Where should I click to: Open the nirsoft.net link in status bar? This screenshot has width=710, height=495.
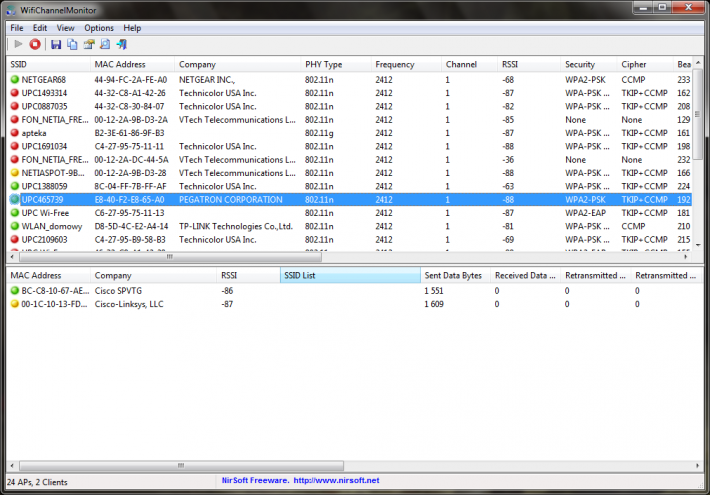336,480
